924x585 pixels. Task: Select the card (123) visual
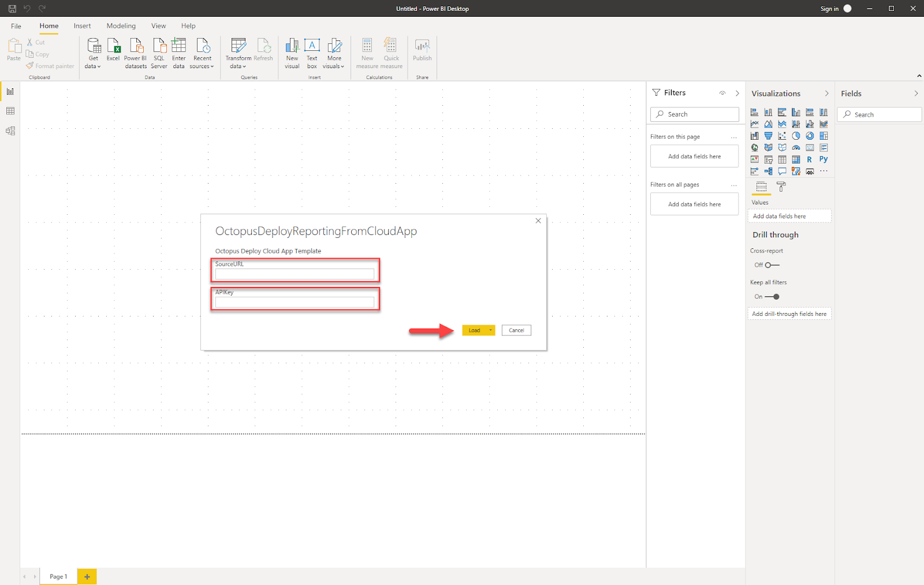coord(810,148)
